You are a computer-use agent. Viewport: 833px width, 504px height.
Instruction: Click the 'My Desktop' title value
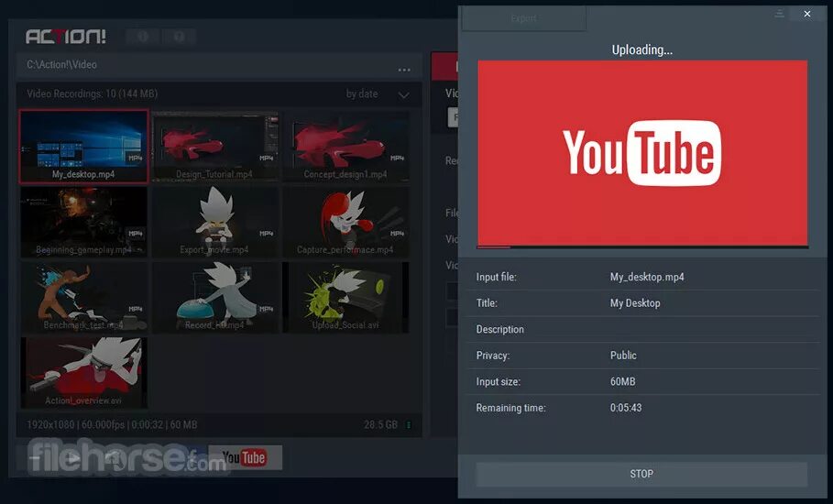(635, 303)
